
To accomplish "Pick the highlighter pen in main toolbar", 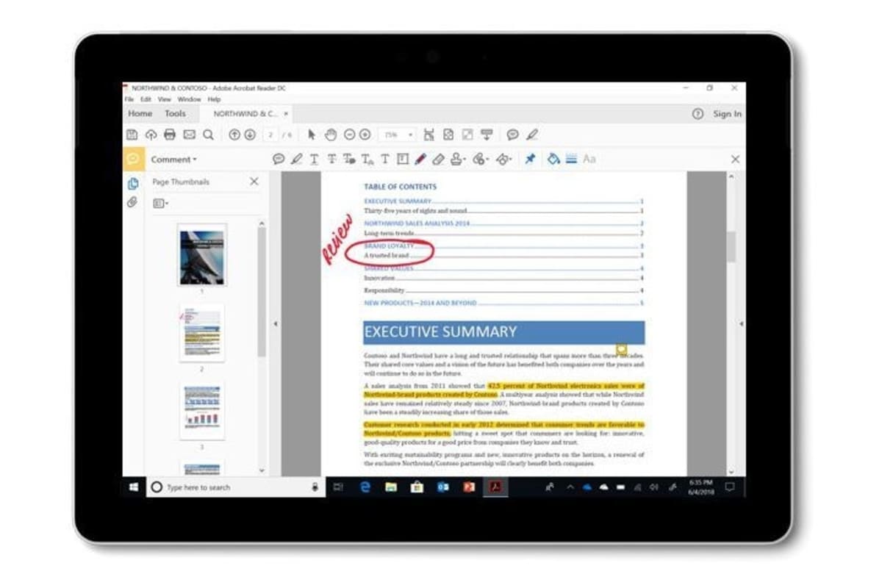I will click(532, 135).
